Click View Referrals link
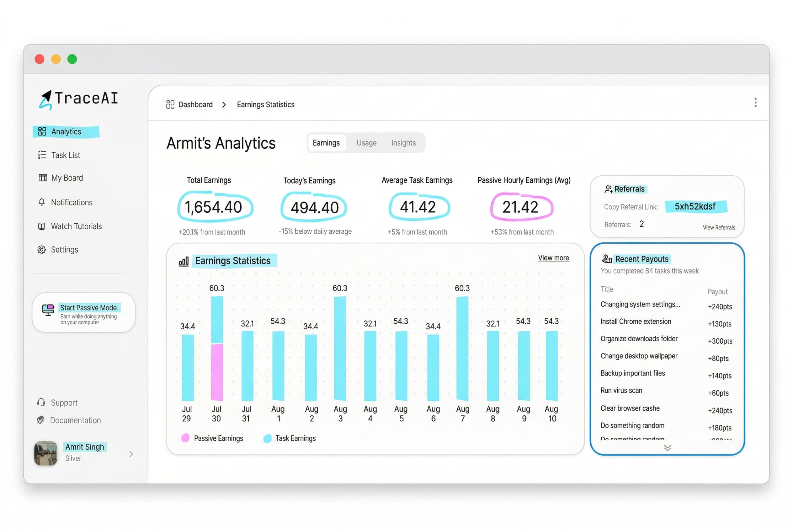Screen dimensions: 793x532 719,228
